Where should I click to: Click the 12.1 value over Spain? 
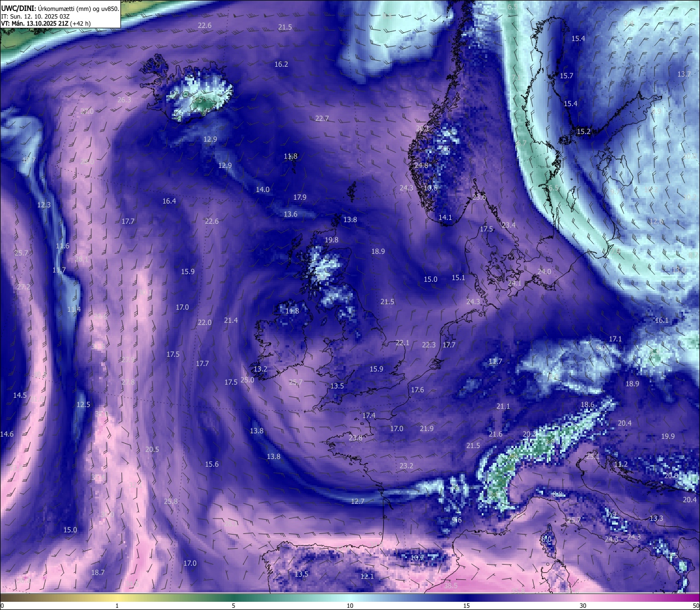pyautogui.click(x=367, y=576)
